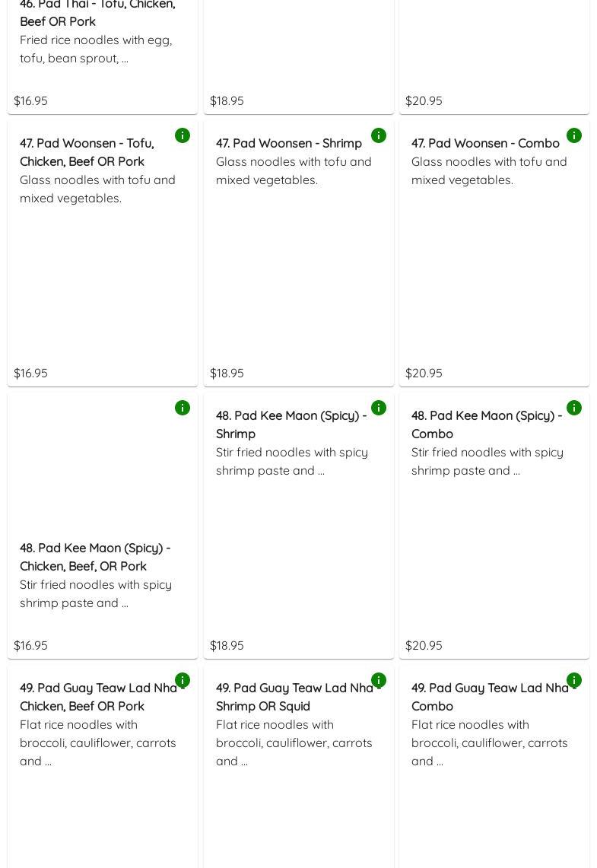597x868 pixels.
Task: Choose 48. Pad Kee Maon (Spicy) - Combo
Action: click(486, 424)
